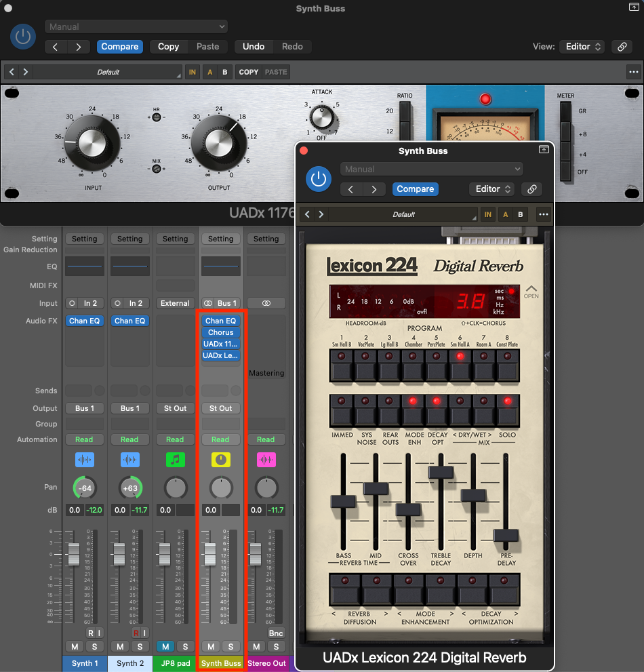
Task: Open Synth 1 Output Bus 1 selector
Action: (85, 408)
